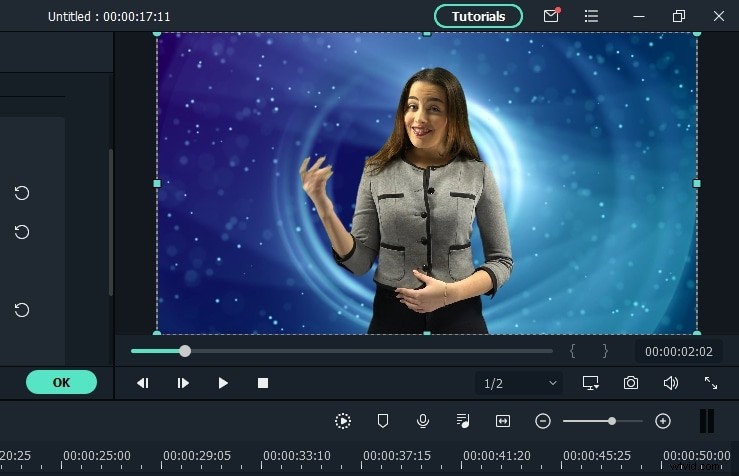Click the left panel vertical scrollbar

click(x=111, y=222)
